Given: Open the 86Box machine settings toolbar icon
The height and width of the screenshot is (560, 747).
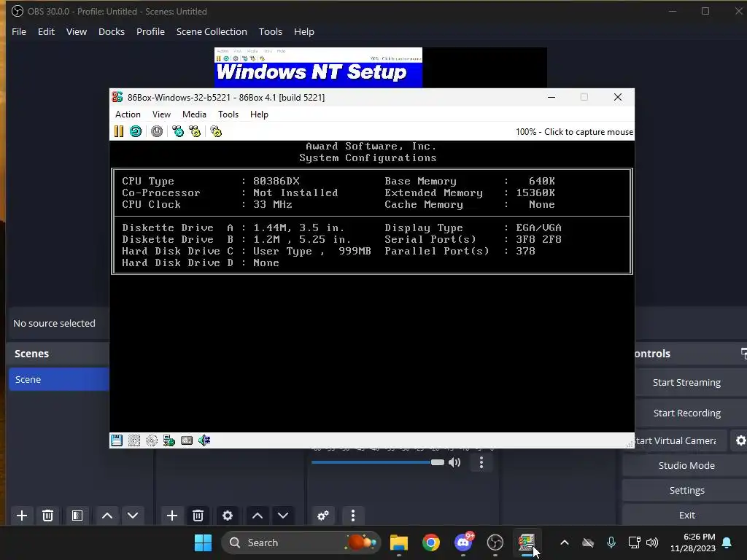Looking at the screenshot, I should pyautogui.click(x=216, y=131).
